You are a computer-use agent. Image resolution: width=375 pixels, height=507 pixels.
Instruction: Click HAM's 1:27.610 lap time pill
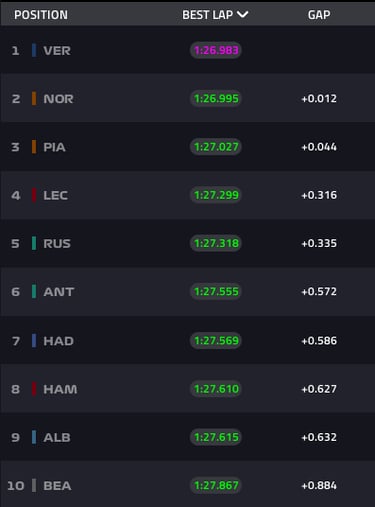coord(216,389)
